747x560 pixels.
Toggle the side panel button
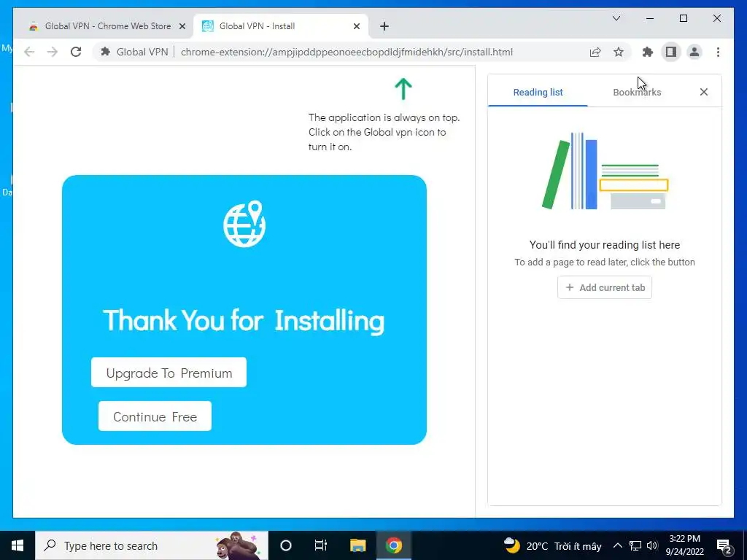[x=671, y=52]
